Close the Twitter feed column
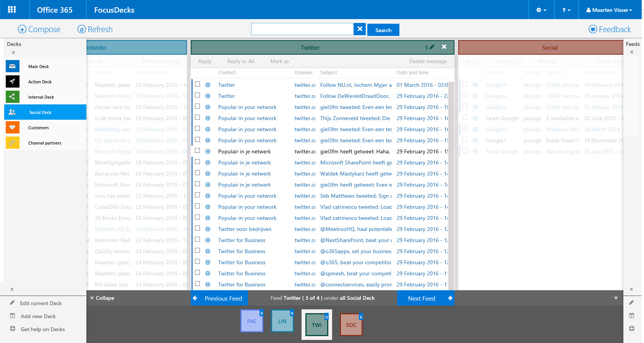This screenshot has width=644, height=343. pos(444,47)
